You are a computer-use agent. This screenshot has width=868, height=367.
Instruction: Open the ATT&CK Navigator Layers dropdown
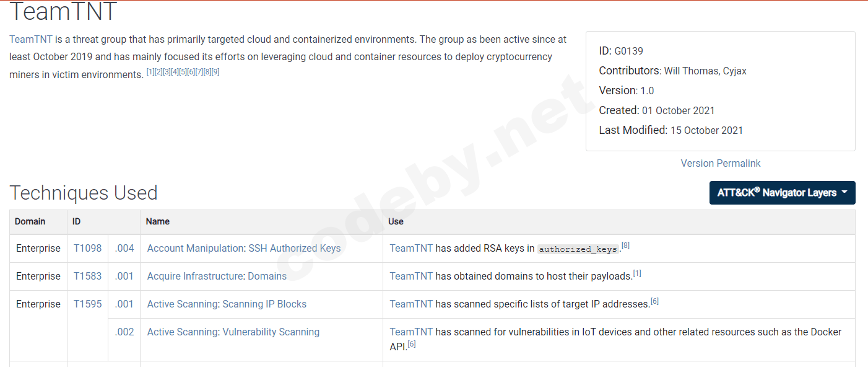click(782, 193)
